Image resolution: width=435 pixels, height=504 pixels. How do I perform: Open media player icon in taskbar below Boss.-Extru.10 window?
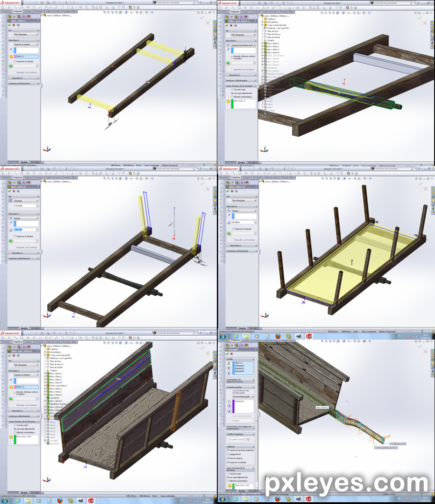pyautogui.click(x=257, y=336)
